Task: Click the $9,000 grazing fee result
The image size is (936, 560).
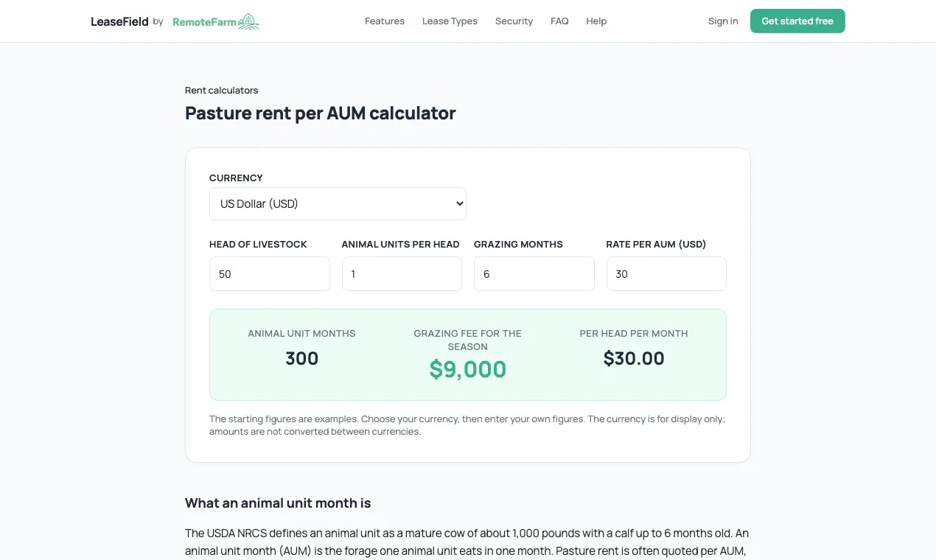Action: [x=468, y=369]
